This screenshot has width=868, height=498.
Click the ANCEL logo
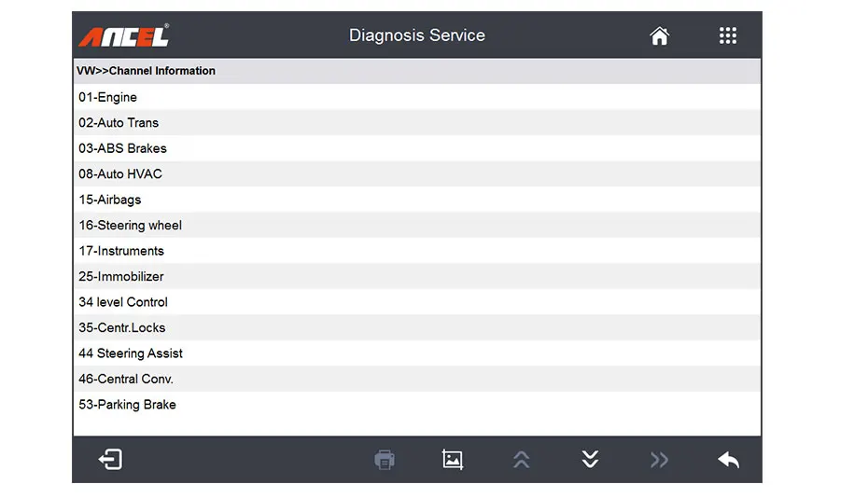coord(124,36)
